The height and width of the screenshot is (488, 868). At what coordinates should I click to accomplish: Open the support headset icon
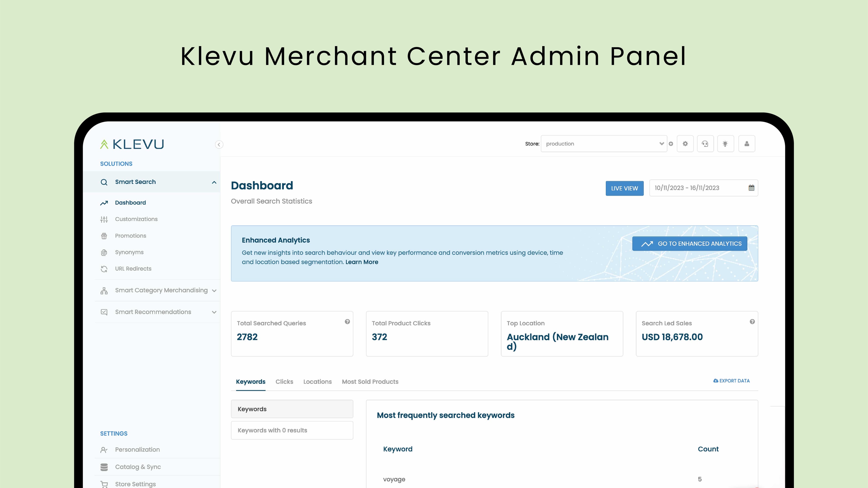pyautogui.click(x=705, y=144)
